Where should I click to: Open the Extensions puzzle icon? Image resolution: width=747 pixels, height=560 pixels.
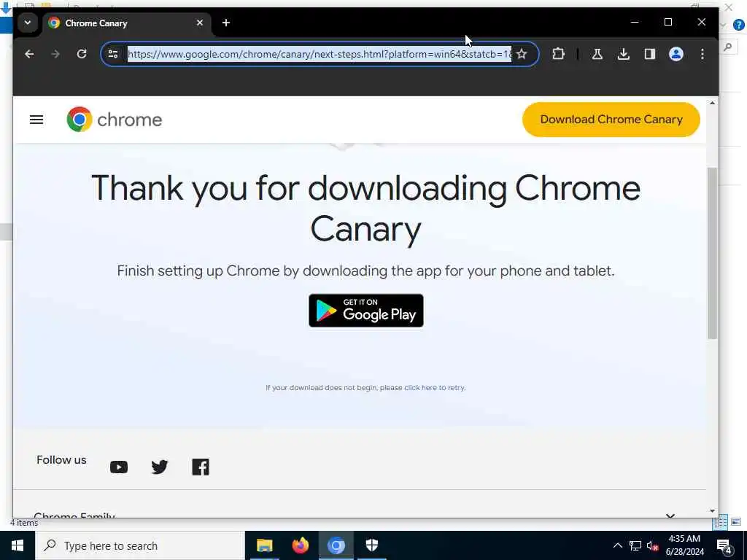[558, 54]
